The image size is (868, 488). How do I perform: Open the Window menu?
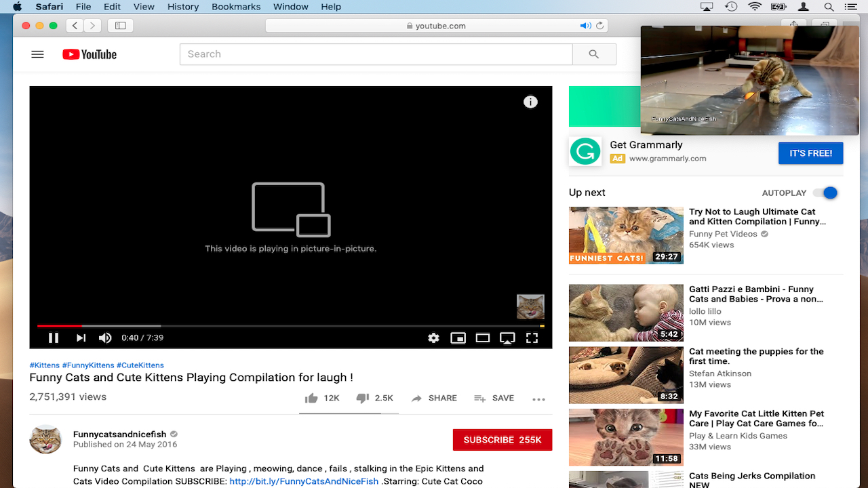click(x=291, y=7)
